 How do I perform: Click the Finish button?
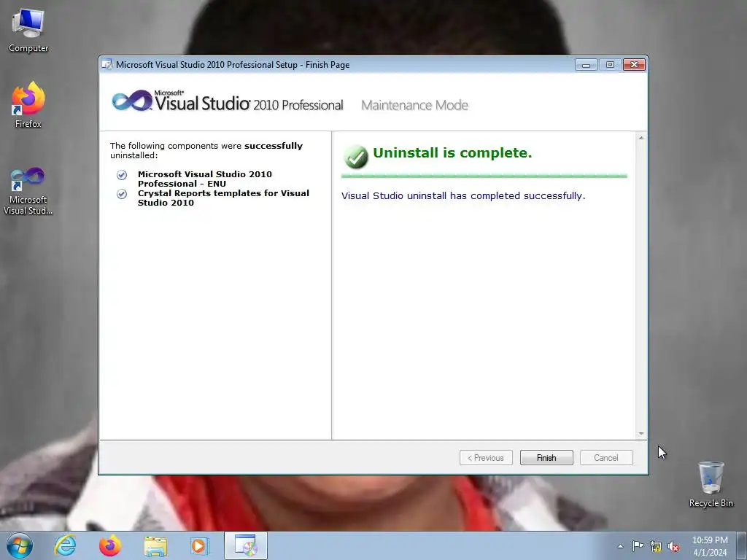click(x=546, y=458)
